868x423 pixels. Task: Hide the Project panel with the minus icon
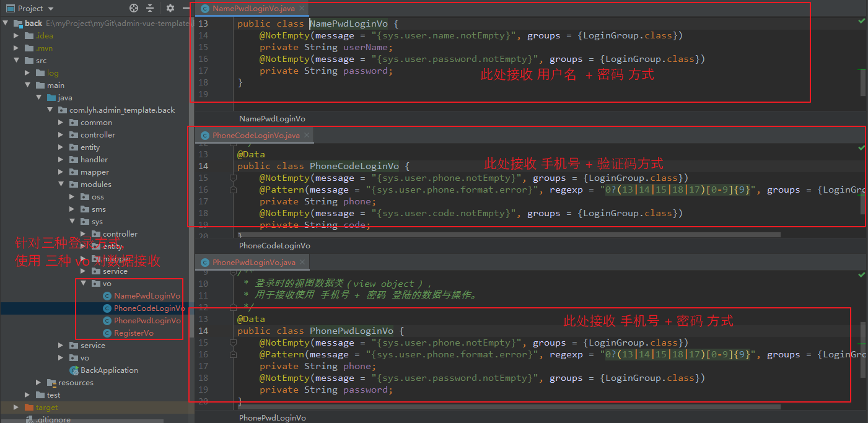point(187,8)
